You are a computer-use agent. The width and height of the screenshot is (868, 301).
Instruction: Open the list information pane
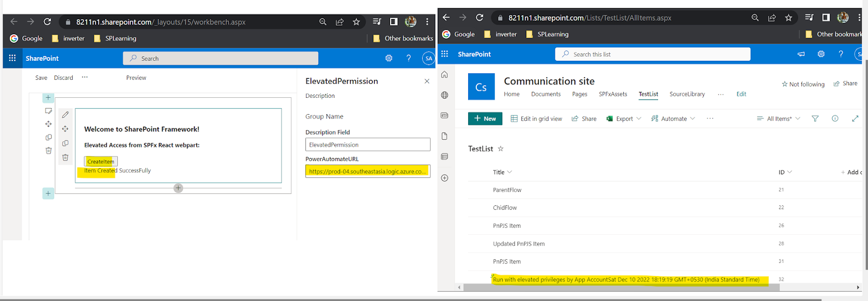click(x=835, y=118)
